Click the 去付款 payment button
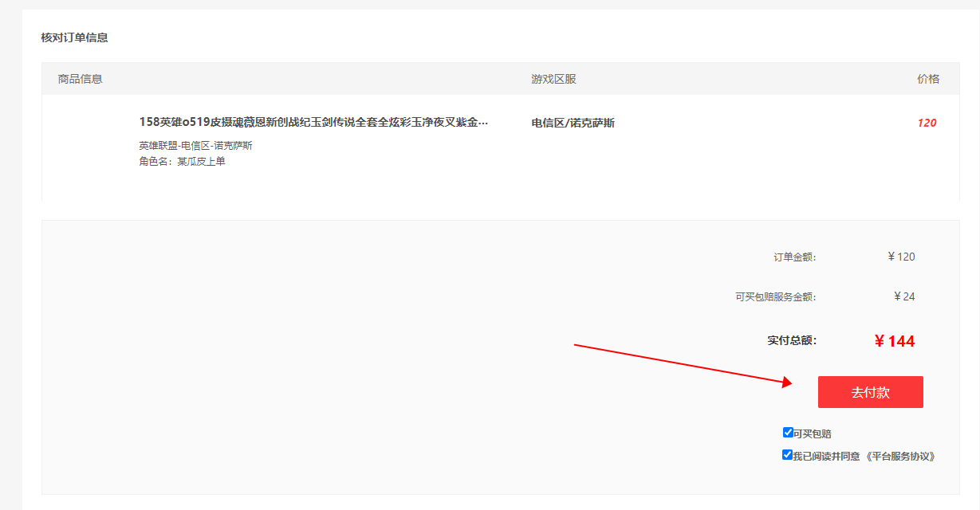 [870, 392]
